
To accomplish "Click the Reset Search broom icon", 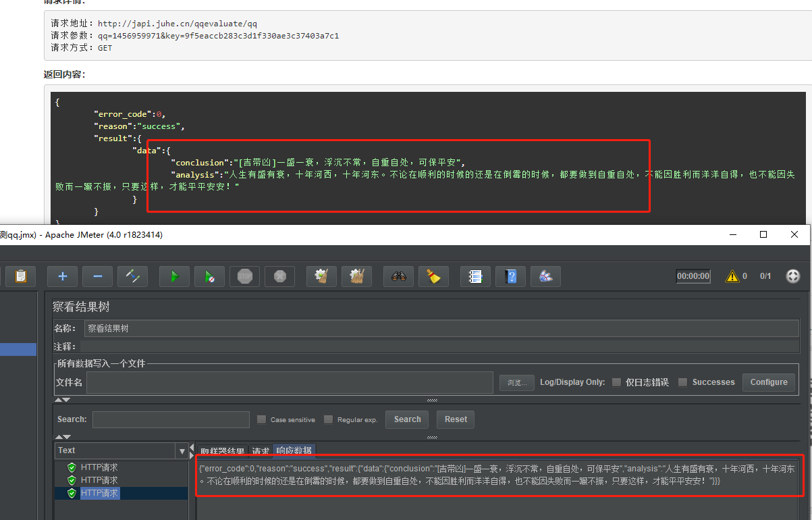I will [434, 276].
